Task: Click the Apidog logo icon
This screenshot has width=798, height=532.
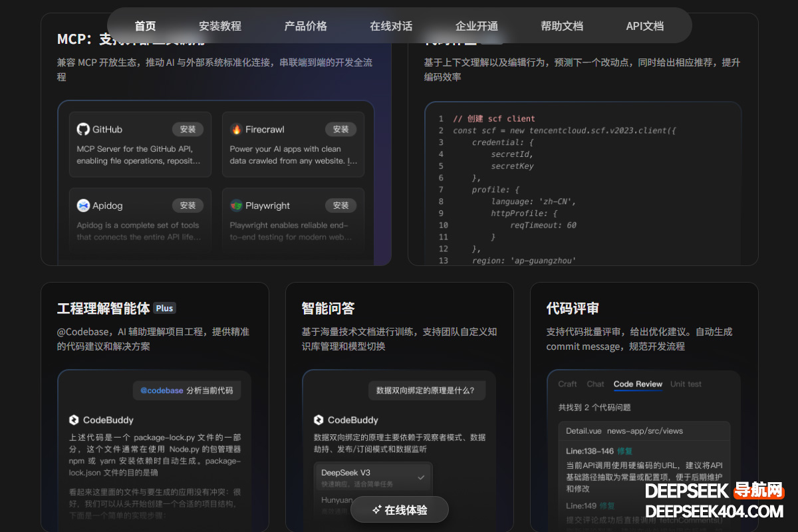Action: tap(83, 205)
